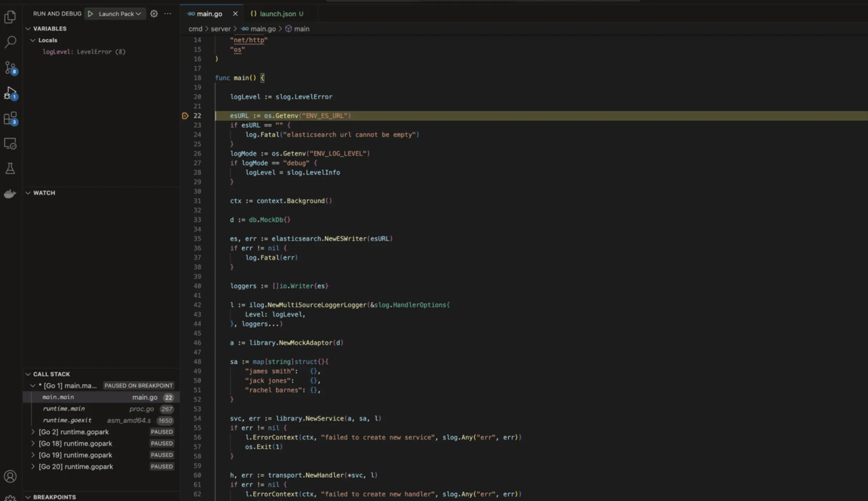Collapse the [Go 1] main.main thread

(x=33, y=386)
